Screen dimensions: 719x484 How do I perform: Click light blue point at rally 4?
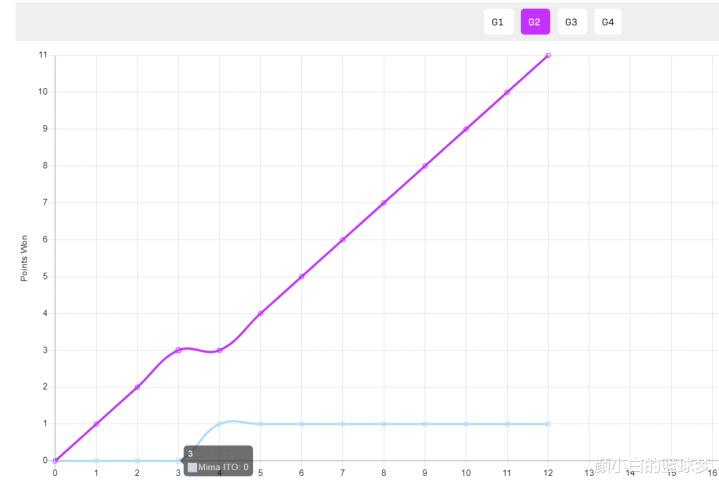tap(219, 424)
